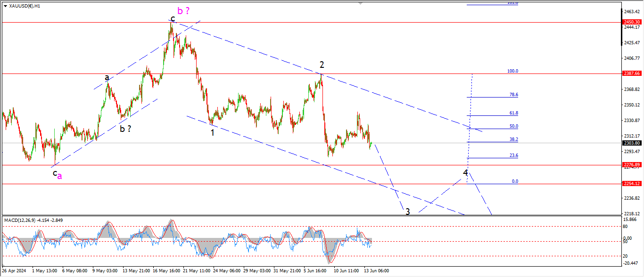Select the red 2276.89 price tag
This screenshot has height=277, width=644.
click(632, 165)
